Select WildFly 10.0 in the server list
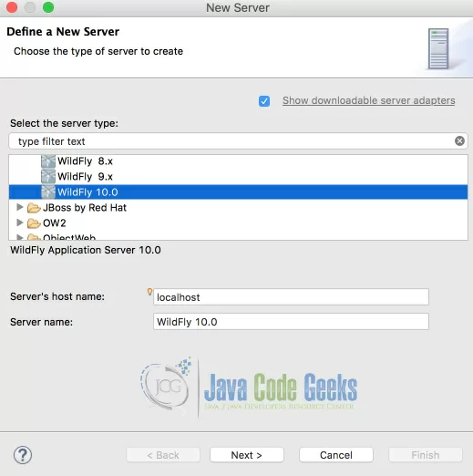Viewport: 473px width, 476px height. pos(238,192)
